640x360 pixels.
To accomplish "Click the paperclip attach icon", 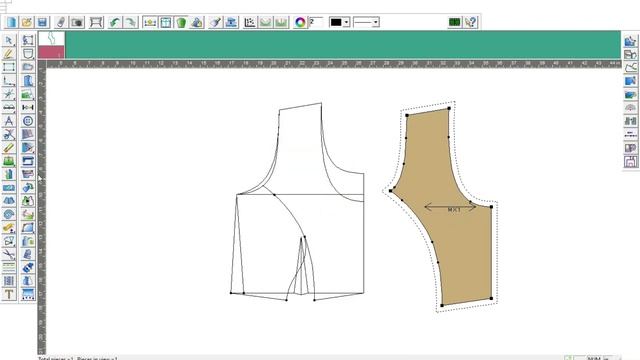I will (x=61, y=22).
